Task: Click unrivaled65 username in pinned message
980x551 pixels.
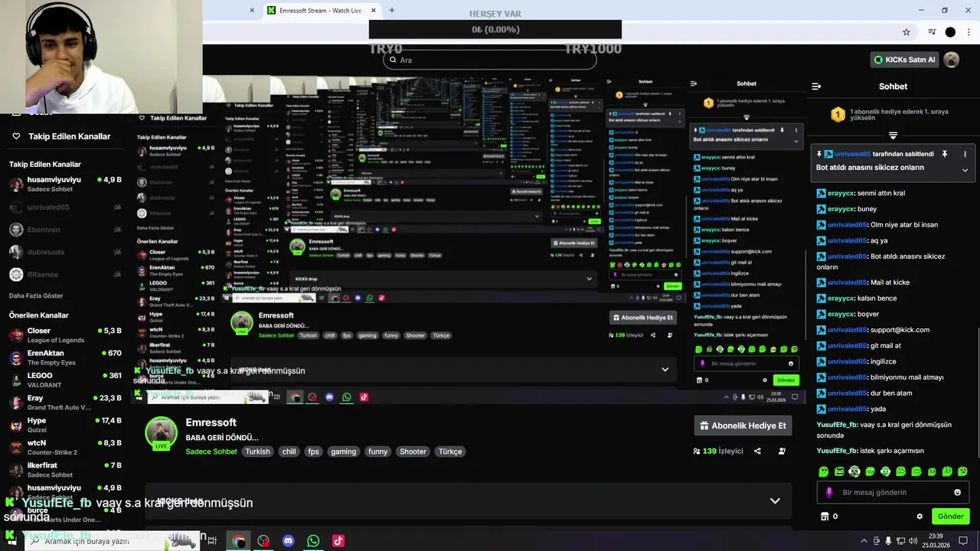Action: tap(852, 154)
